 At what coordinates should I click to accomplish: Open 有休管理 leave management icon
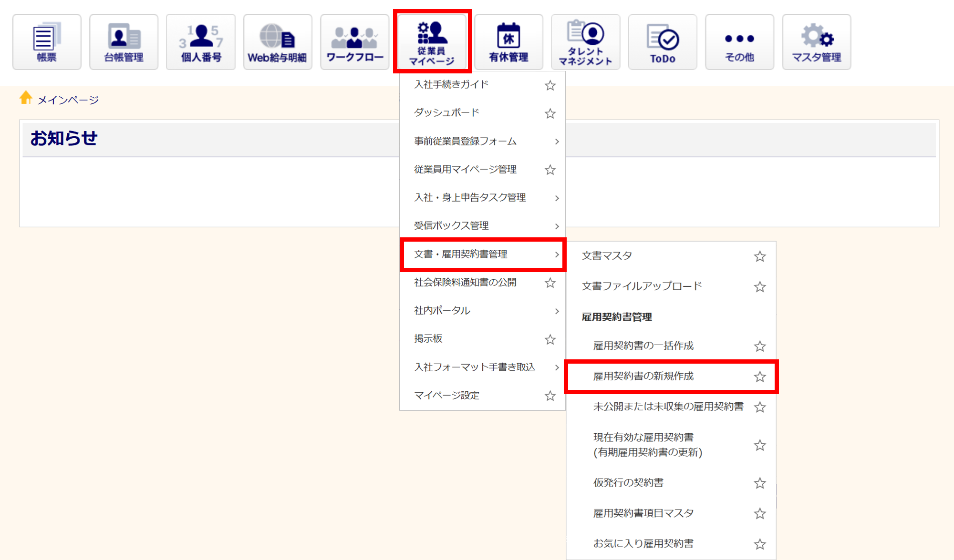pos(508,42)
